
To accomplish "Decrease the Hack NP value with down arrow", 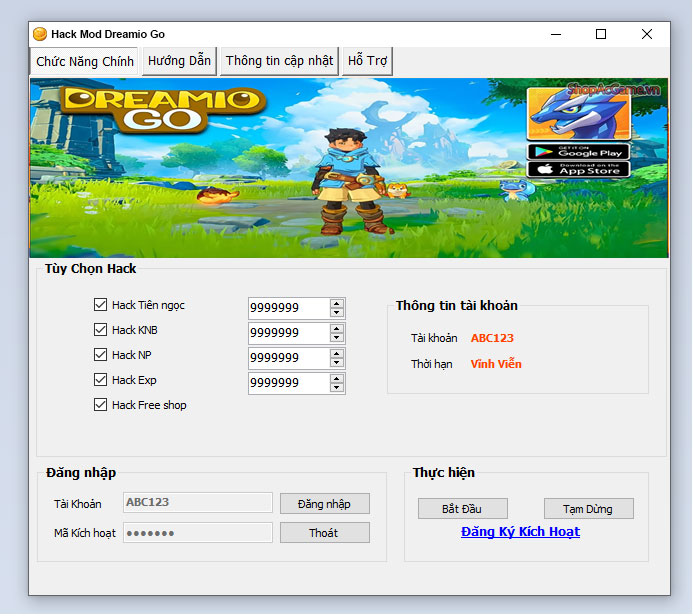I will click(337, 363).
